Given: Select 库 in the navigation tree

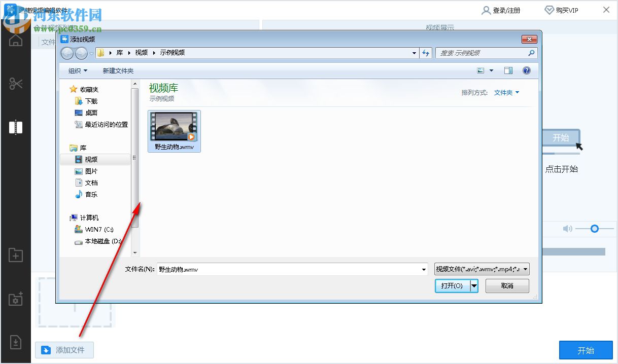Looking at the screenshot, I should [x=78, y=148].
